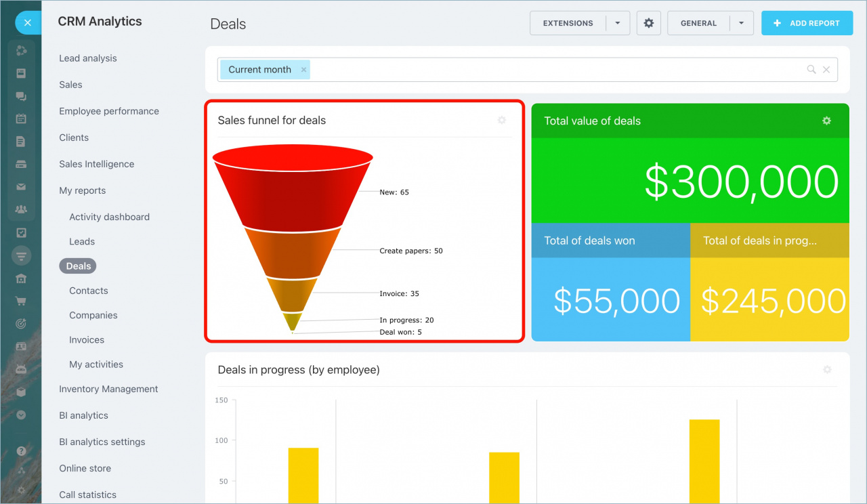Open Lead analysis in the menu
The height and width of the screenshot is (504, 867).
click(88, 58)
